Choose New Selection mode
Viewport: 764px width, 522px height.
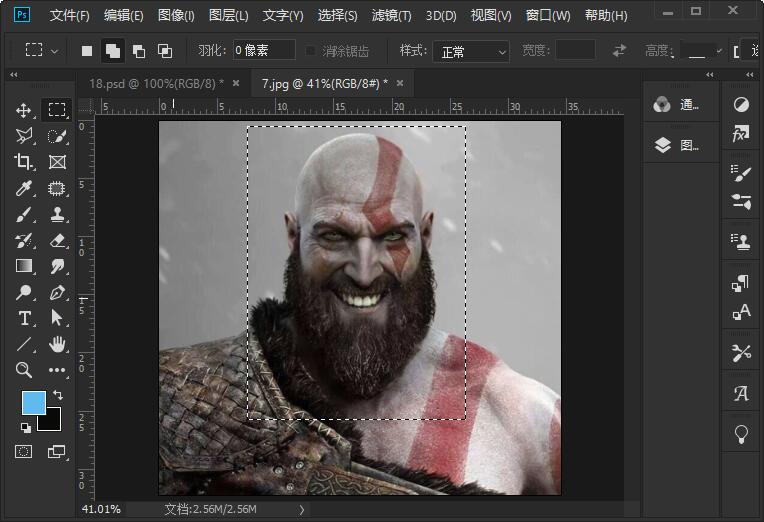click(x=87, y=51)
